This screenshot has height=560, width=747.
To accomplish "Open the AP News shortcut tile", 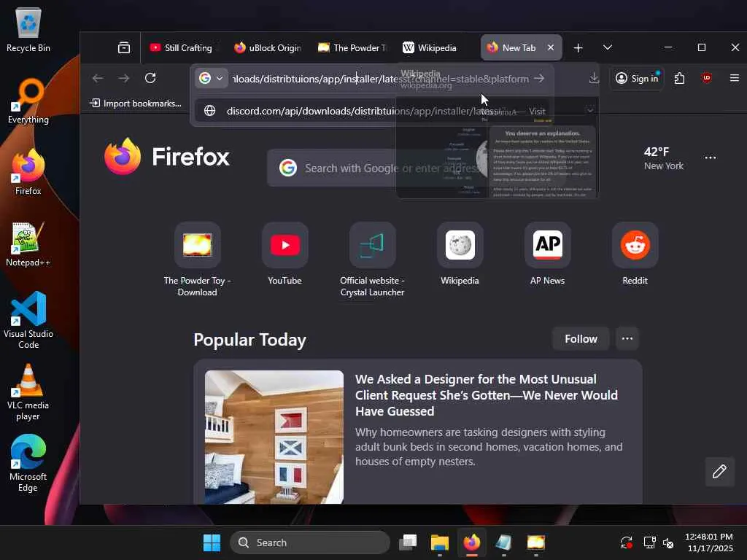I will tap(547, 254).
